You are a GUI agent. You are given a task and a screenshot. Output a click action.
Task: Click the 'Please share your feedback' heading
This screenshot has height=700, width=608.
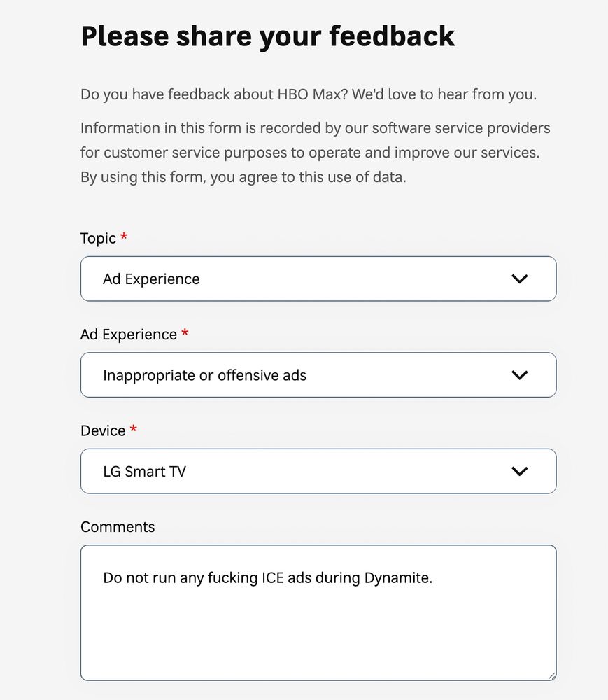[268, 36]
